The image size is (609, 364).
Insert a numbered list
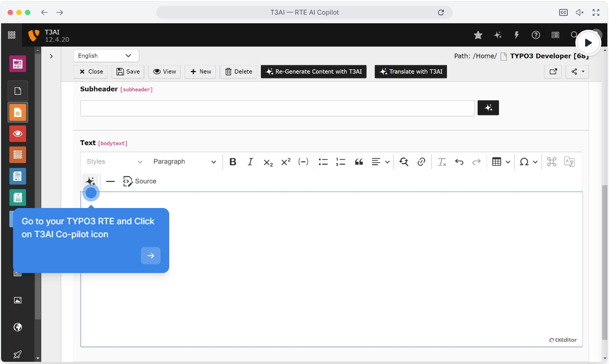(341, 162)
